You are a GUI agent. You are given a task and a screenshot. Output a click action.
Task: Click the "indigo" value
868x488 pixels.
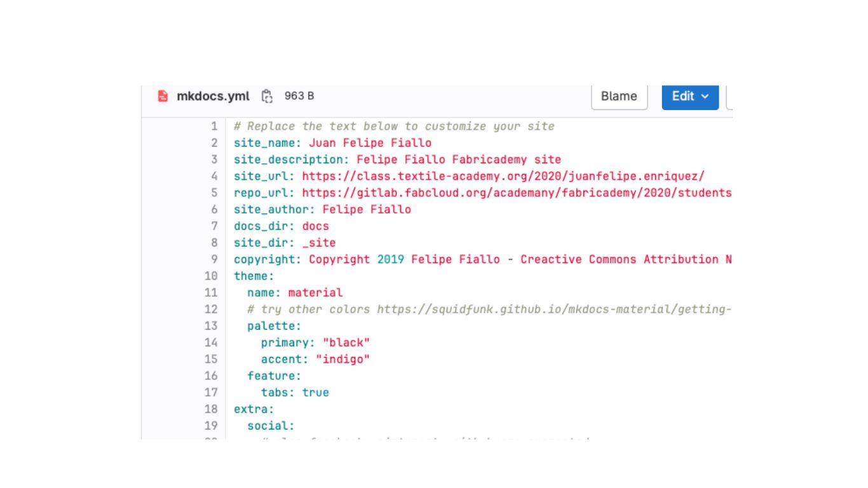(x=342, y=359)
